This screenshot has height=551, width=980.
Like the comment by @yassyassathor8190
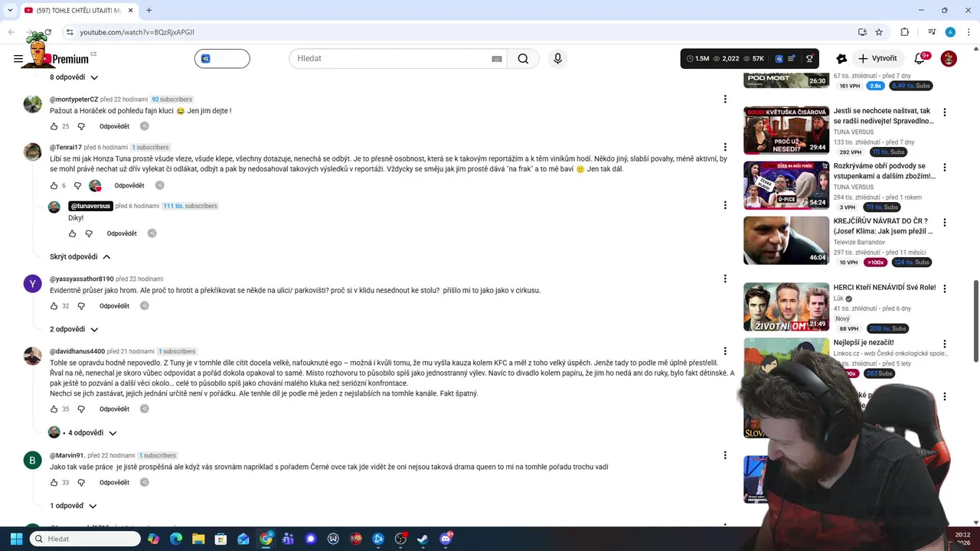point(54,306)
